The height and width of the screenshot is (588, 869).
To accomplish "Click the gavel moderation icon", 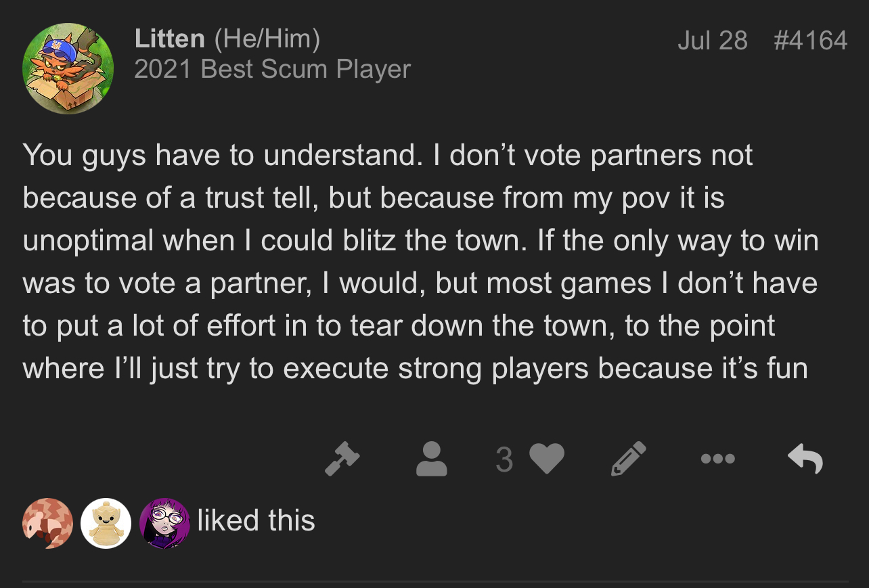I will click(342, 459).
